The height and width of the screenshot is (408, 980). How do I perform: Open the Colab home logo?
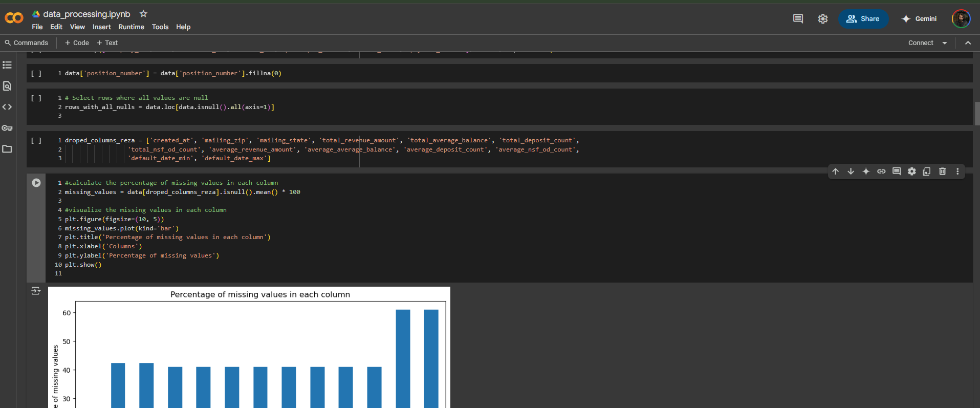tap(14, 18)
